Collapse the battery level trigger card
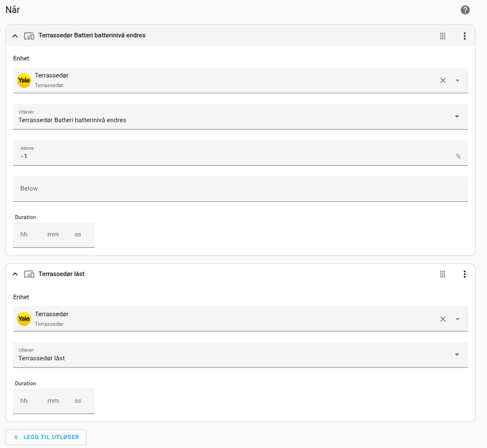The width and height of the screenshot is (487, 448). pyautogui.click(x=16, y=36)
